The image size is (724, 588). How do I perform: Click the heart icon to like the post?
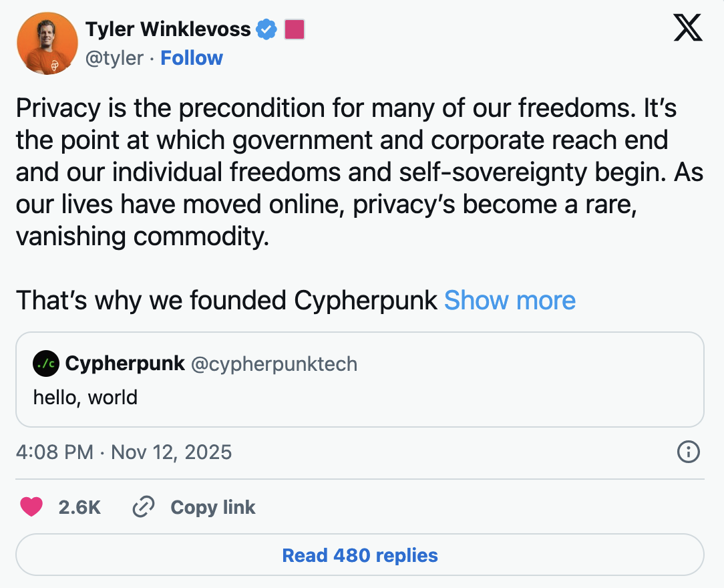30,507
